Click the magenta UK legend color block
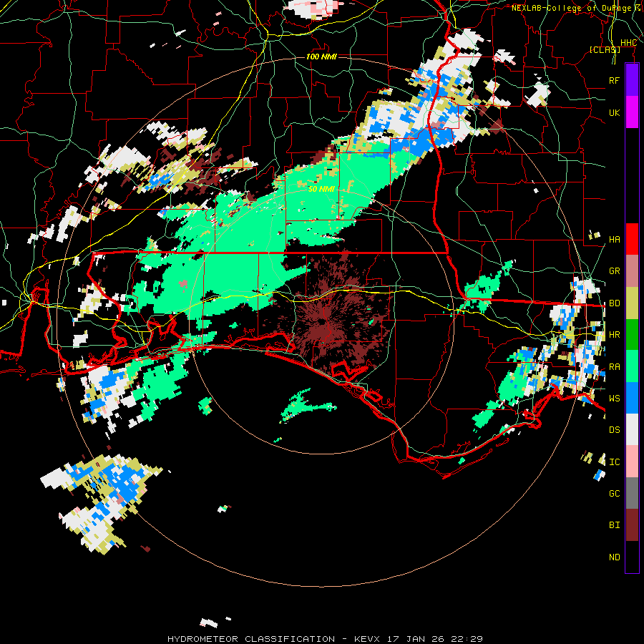Screen dimensions: 644x644 coord(632,112)
